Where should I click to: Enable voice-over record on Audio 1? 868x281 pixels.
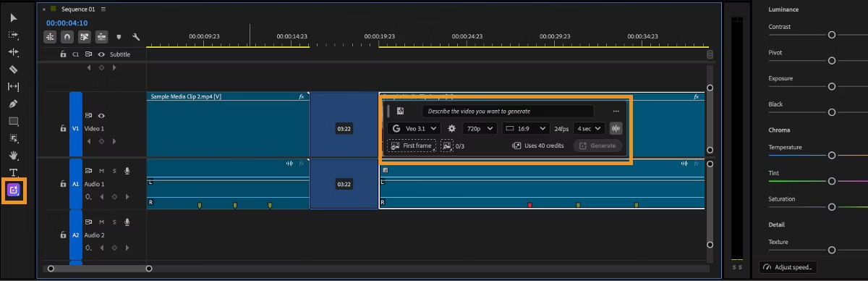(x=127, y=171)
